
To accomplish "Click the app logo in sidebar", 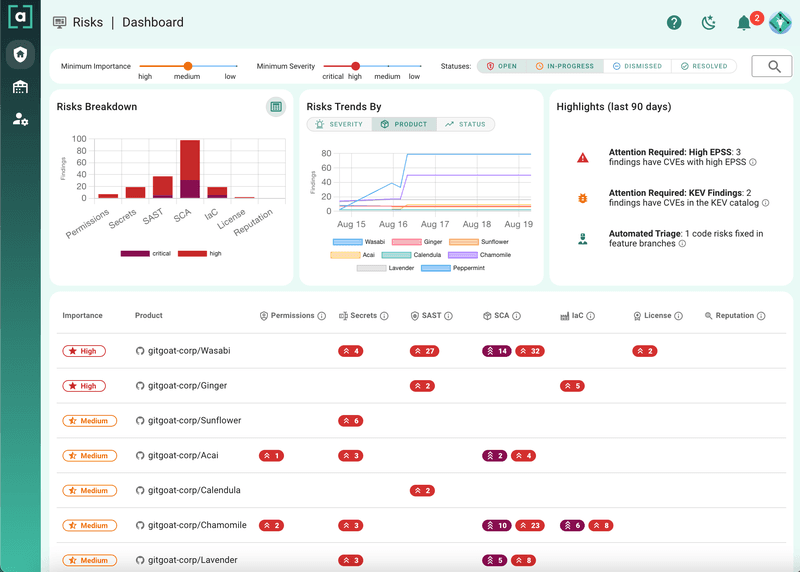I will [x=20, y=17].
